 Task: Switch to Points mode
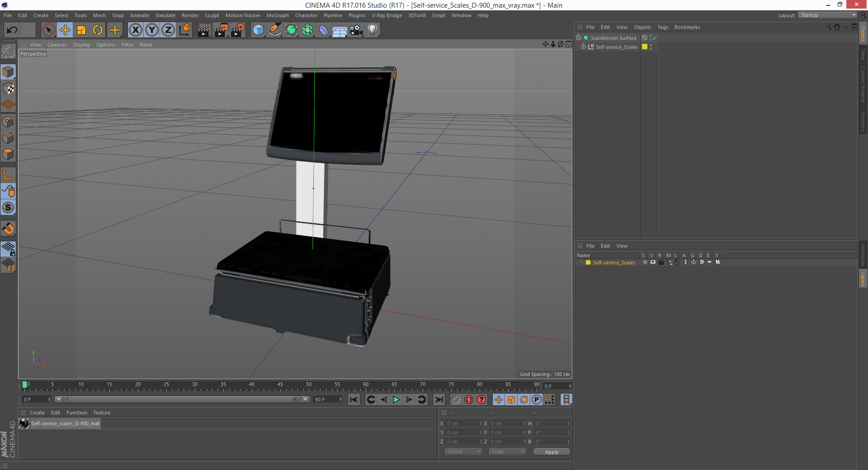pos(8,122)
